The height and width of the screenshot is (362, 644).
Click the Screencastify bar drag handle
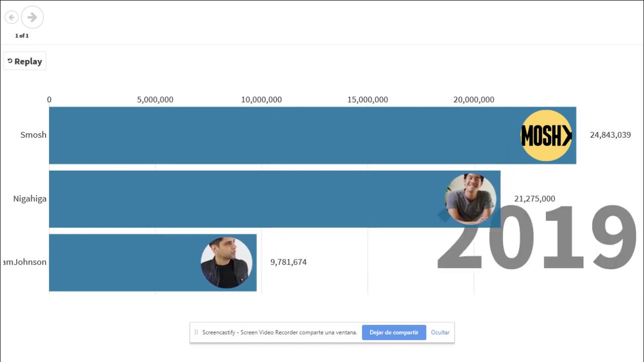(x=196, y=332)
